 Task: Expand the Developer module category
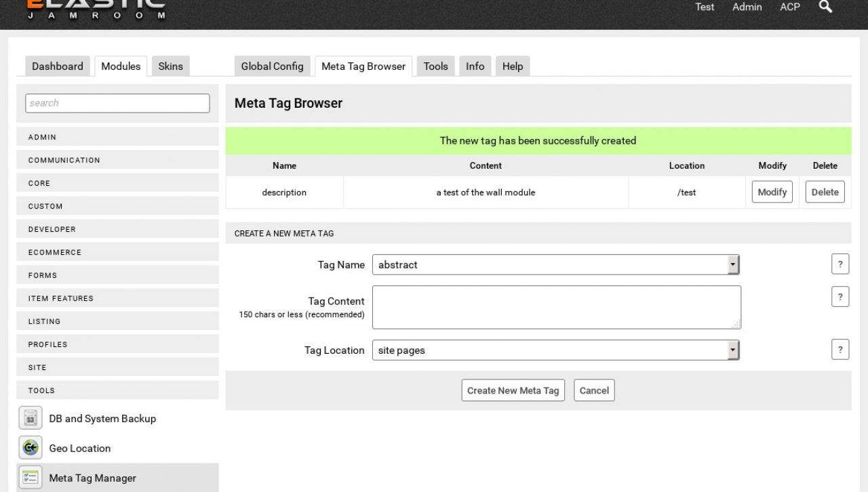pos(117,229)
